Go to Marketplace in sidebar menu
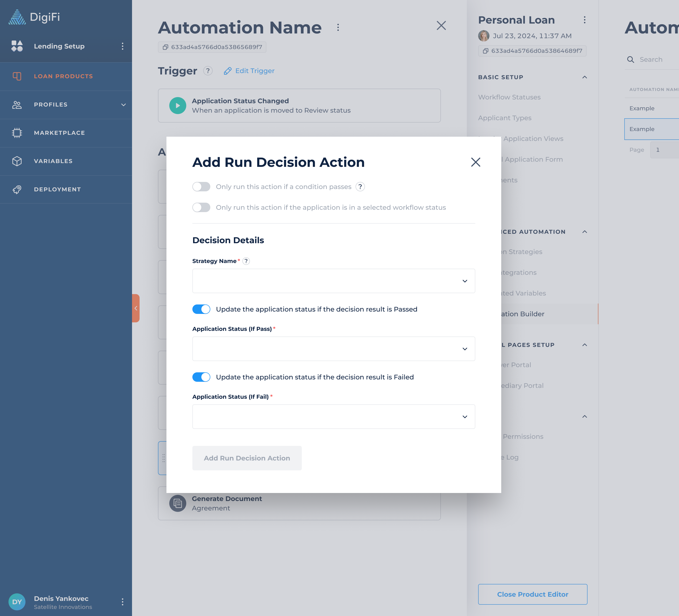Viewport: 679px width, 616px height. [x=59, y=133]
